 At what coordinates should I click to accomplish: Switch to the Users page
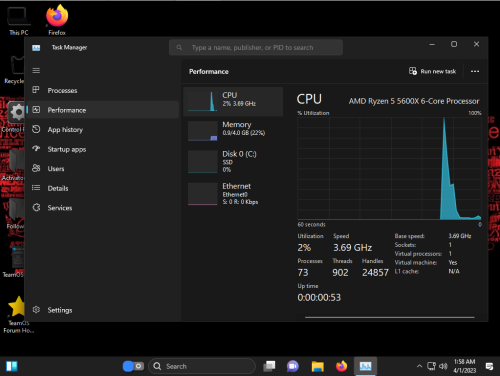click(x=103, y=168)
